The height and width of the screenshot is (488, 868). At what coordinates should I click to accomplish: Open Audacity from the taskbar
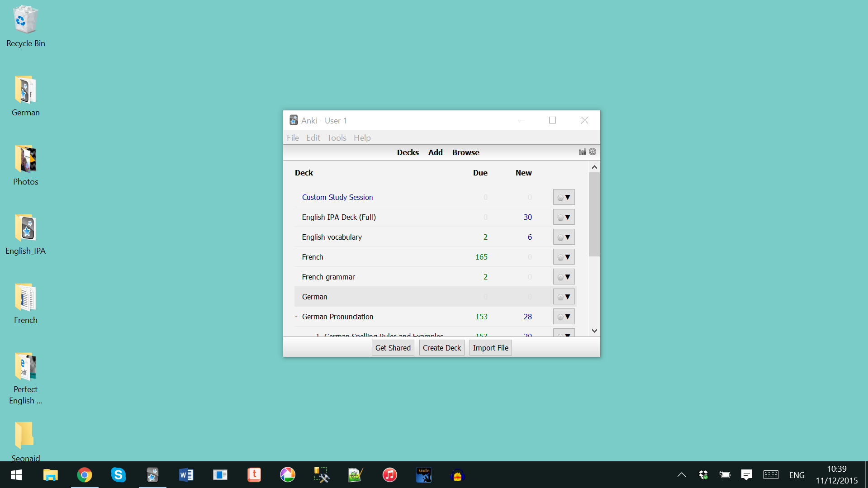tap(458, 475)
